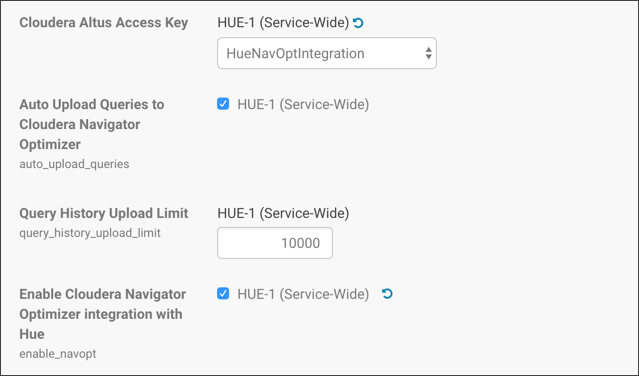Focus the Query History Upload Limit field
The width and height of the screenshot is (639, 376).
pyautogui.click(x=275, y=243)
